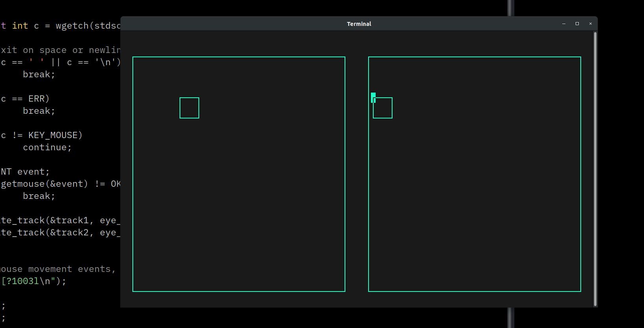Image resolution: width=644 pixels, height=328 pixels.
Task: Click 'ERR' constant in editor code
Action: [37, 99]
